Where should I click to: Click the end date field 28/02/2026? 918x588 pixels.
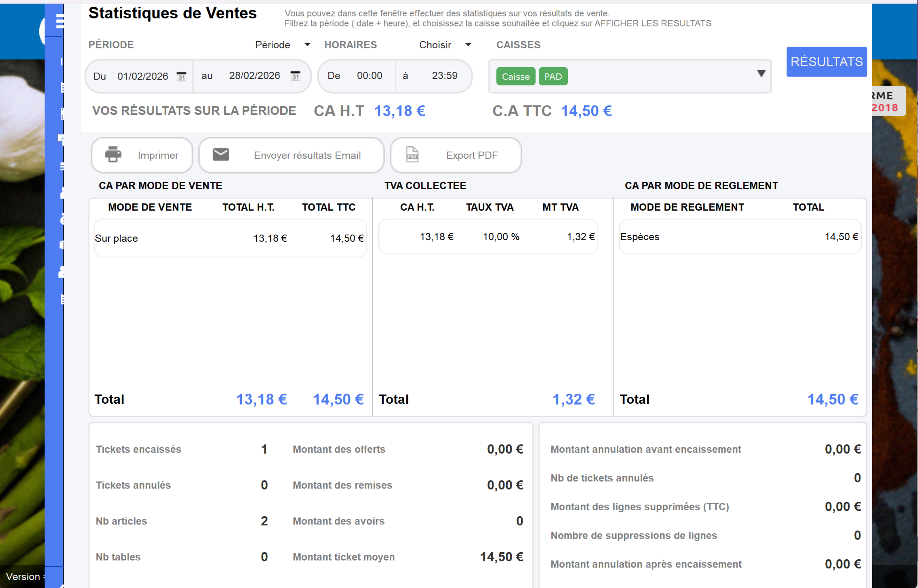click(254, 76)
